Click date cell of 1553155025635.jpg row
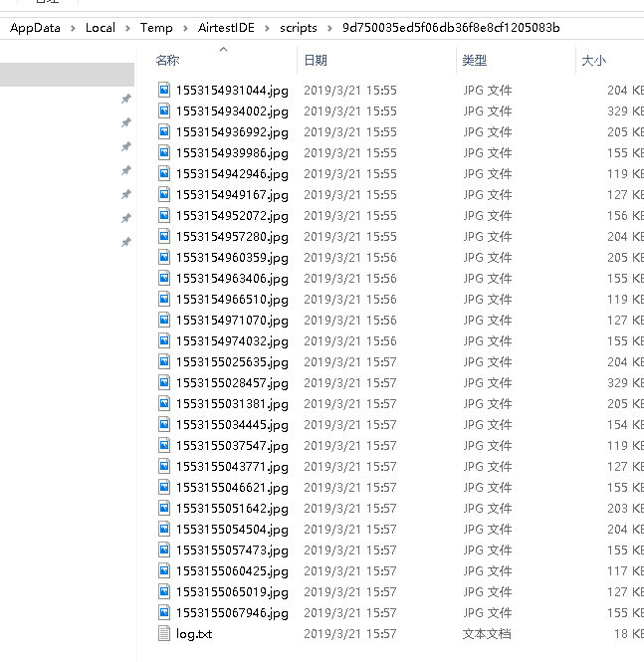 [x=349, y=361]
